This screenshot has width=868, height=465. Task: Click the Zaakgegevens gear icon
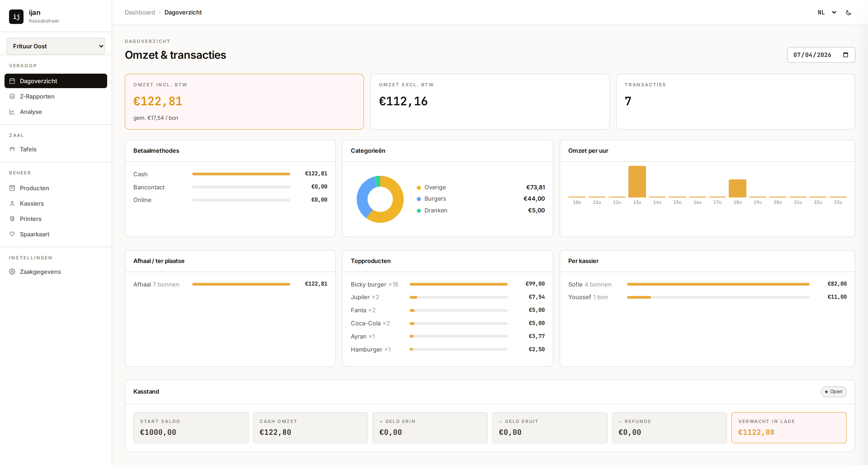coord(12,272)
